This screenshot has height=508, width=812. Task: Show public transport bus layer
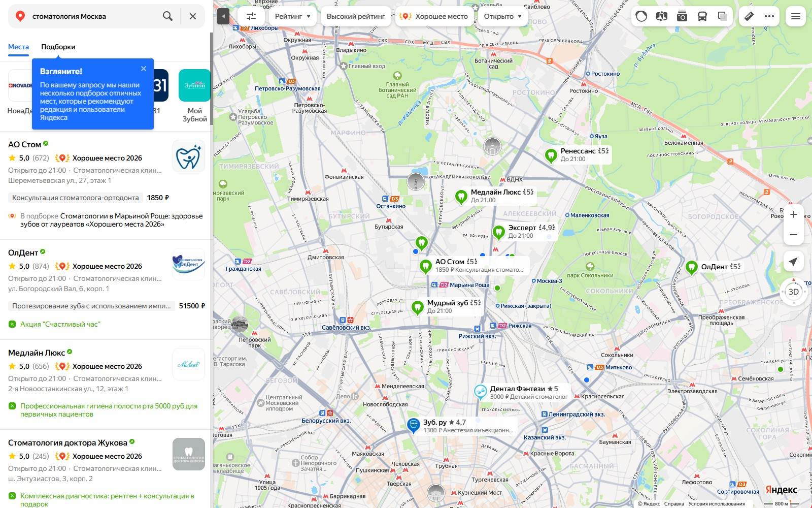click(x=702, y=16)
